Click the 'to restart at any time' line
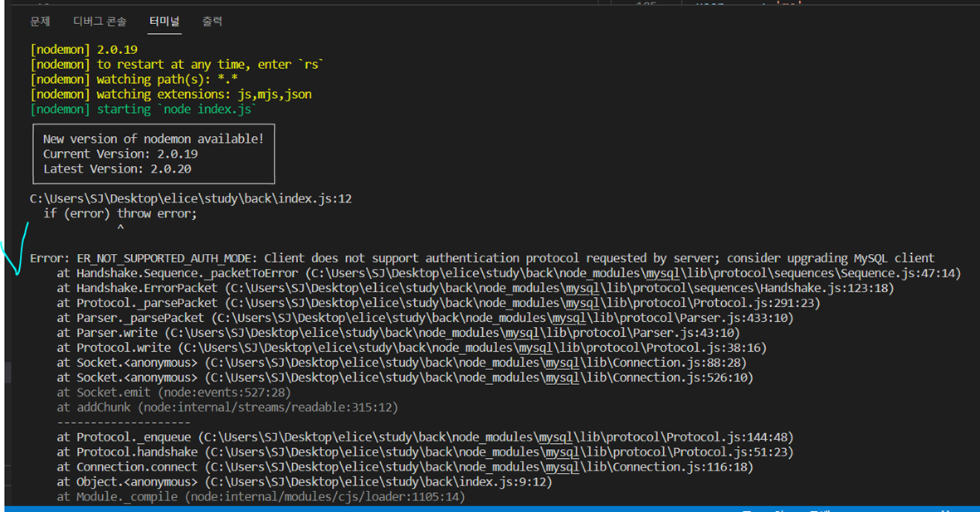The height and width of the screenshot is (512, 980). click(177, 65)
